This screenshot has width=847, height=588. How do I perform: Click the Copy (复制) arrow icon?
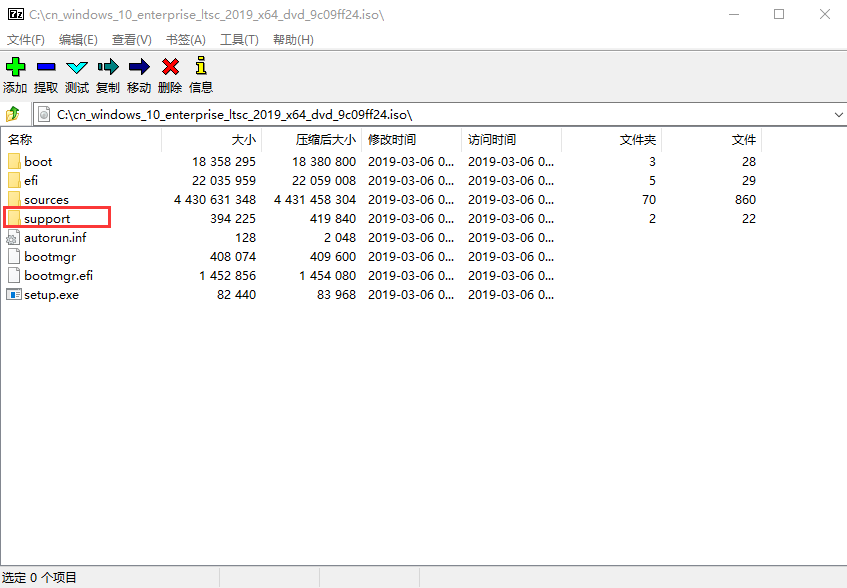[108, 67]
